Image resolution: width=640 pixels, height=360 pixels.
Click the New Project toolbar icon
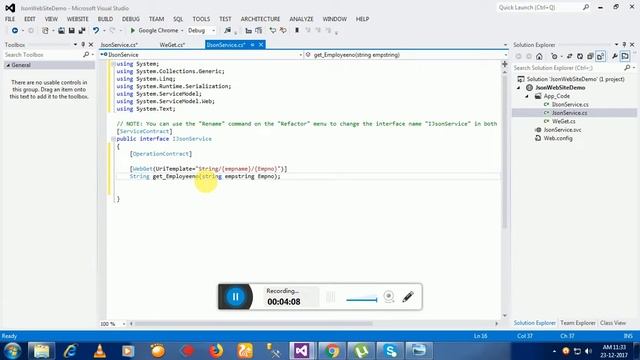click(45, 31)
